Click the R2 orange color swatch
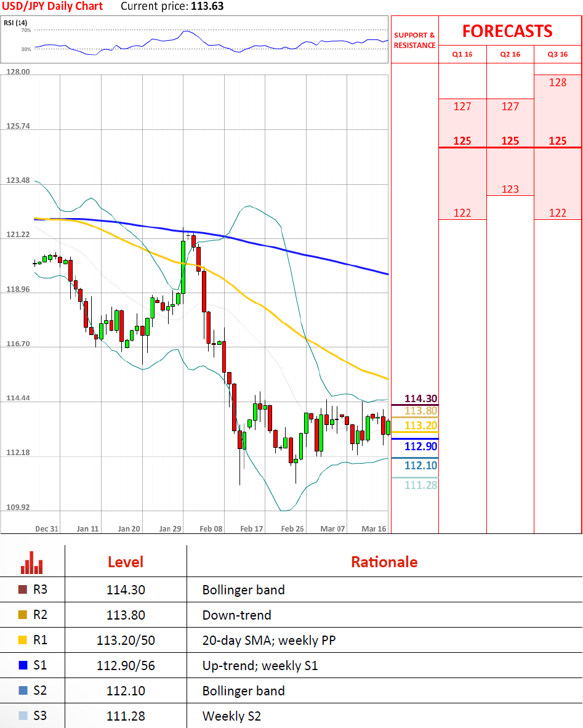The image size is (583, 728). pos(22,615)
